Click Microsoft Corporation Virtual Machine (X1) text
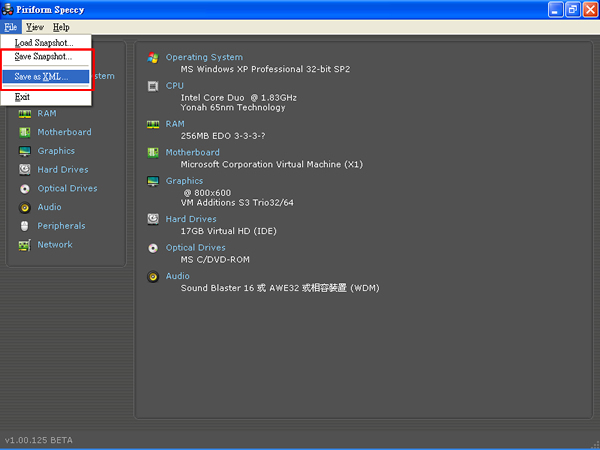Screen dimensions: 600x450 point(272,165)
